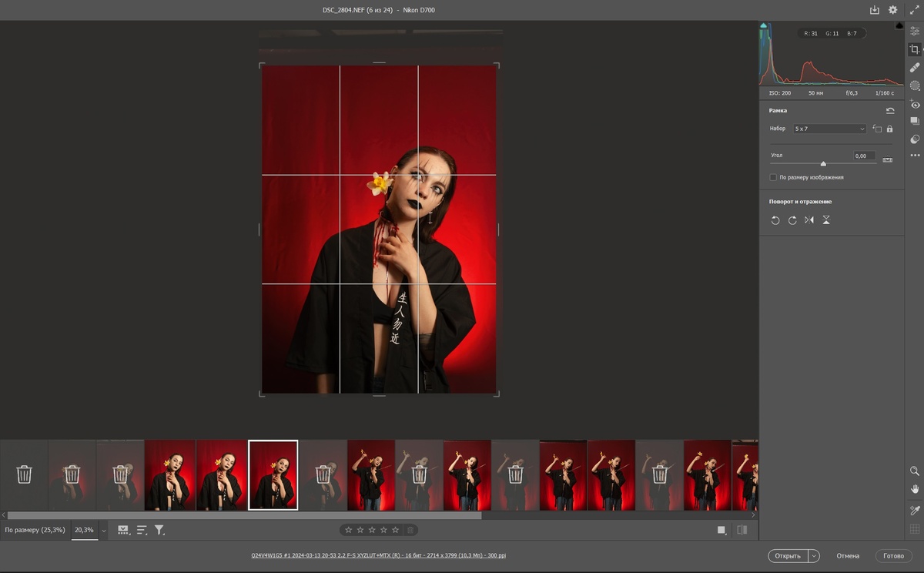Toggle shadow clipping warning in histogram
Viewport: 924px width, 573px height.
pos(764,25)
